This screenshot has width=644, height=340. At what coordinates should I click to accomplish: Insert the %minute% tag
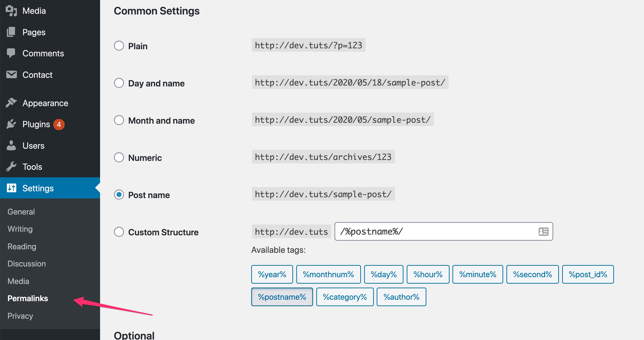[x=478, y=274]
